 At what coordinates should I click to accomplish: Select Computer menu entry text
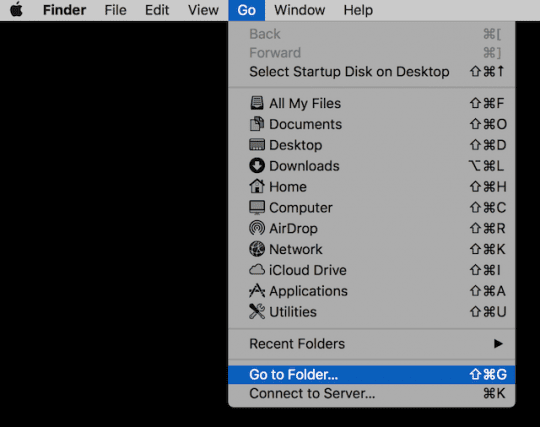301,208
